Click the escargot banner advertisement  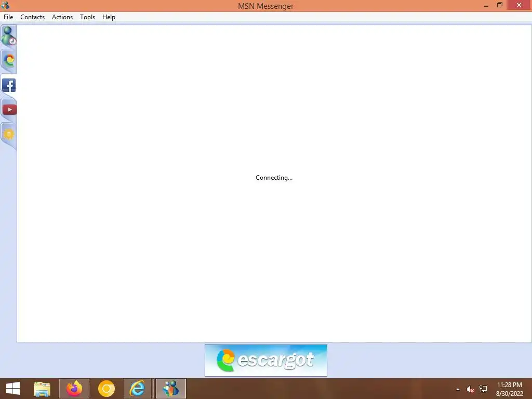266,361
